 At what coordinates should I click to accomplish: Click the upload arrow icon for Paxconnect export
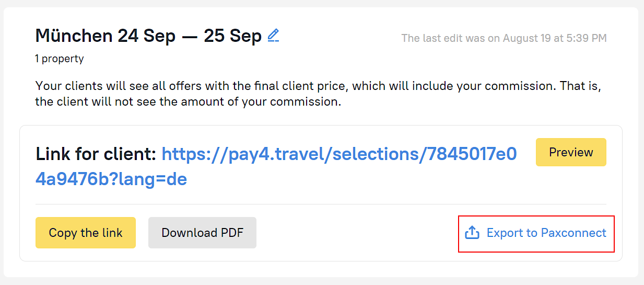tap(472, 233)
